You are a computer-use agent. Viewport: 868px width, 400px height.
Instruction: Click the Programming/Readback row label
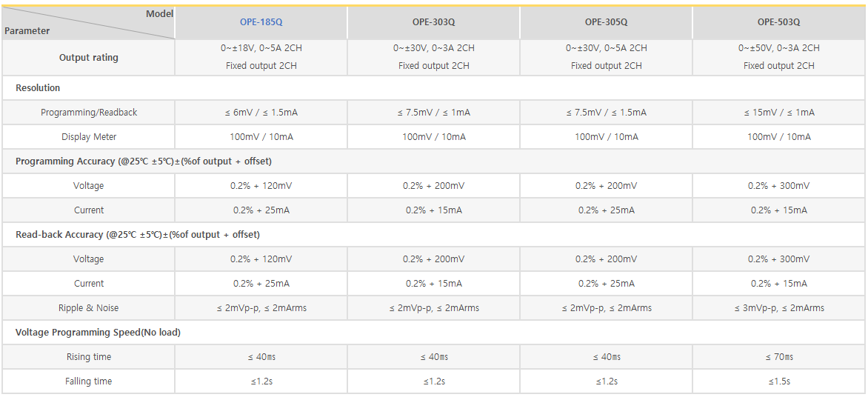point(89,113)
